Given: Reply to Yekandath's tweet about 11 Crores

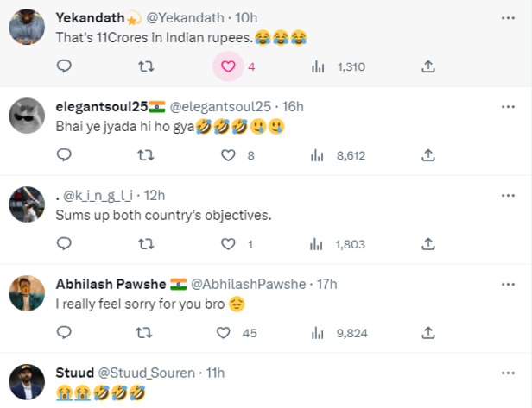Looking at the screenshot, I should pos(64,66).
